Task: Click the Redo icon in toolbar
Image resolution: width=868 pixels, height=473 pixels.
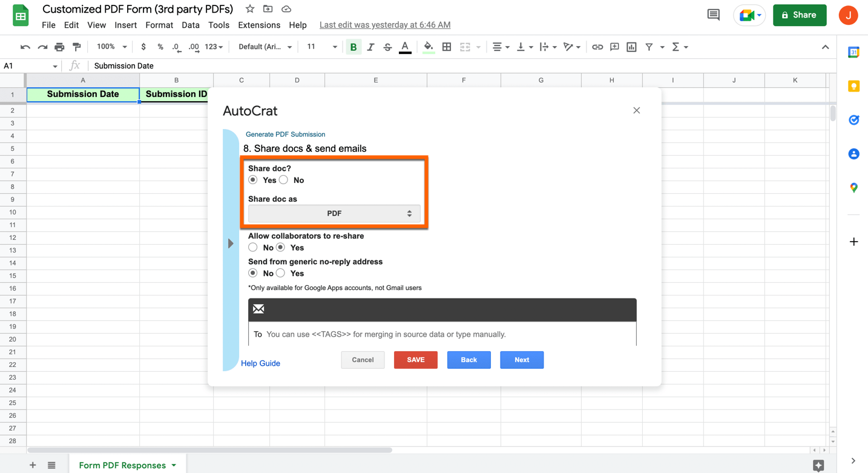Action: point(42,47)
